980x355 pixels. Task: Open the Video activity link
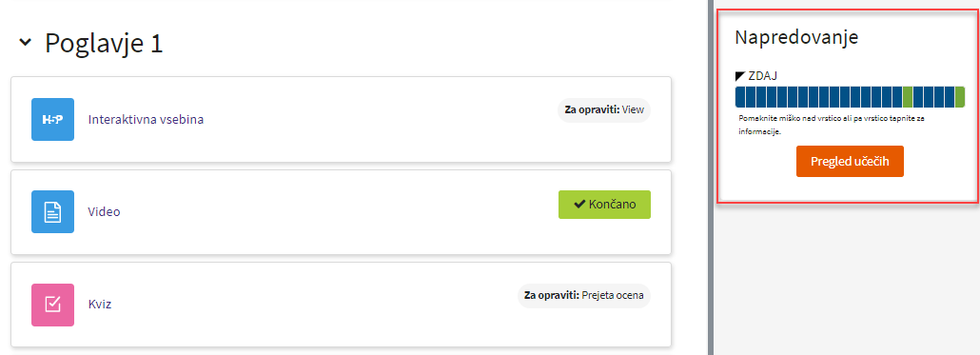pos(104,212)
